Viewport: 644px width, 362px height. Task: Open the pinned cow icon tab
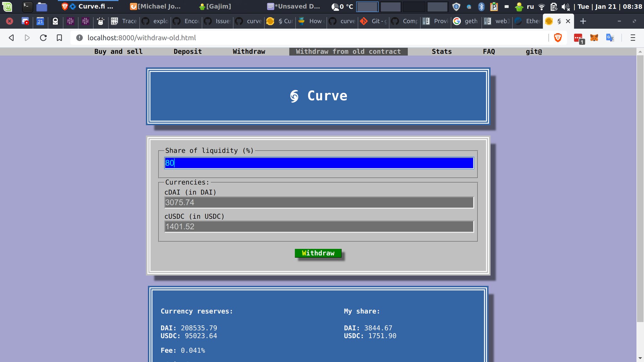[x=101, y=21]
